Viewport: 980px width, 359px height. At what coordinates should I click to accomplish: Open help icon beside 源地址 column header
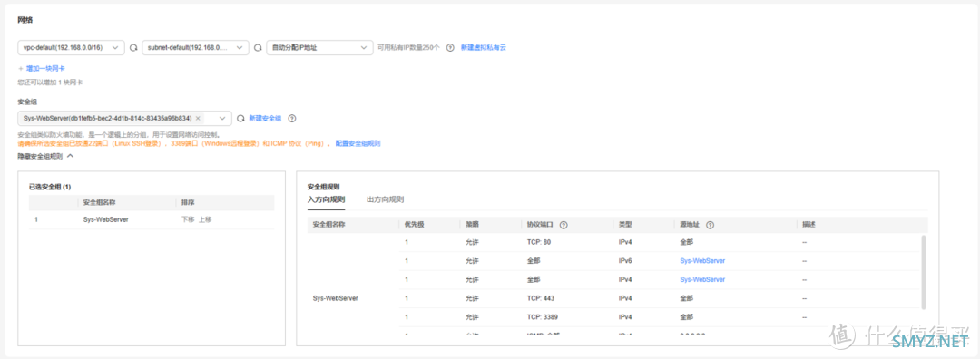[710, 225]
